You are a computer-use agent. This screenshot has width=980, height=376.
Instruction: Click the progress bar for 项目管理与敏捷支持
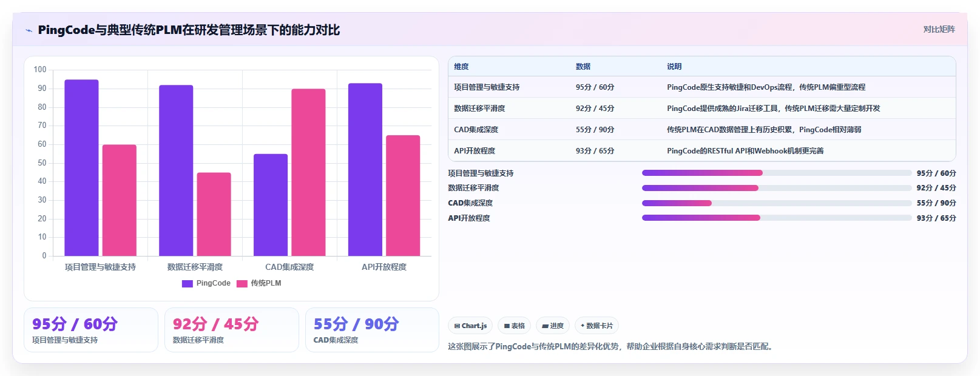click(777, 173)
